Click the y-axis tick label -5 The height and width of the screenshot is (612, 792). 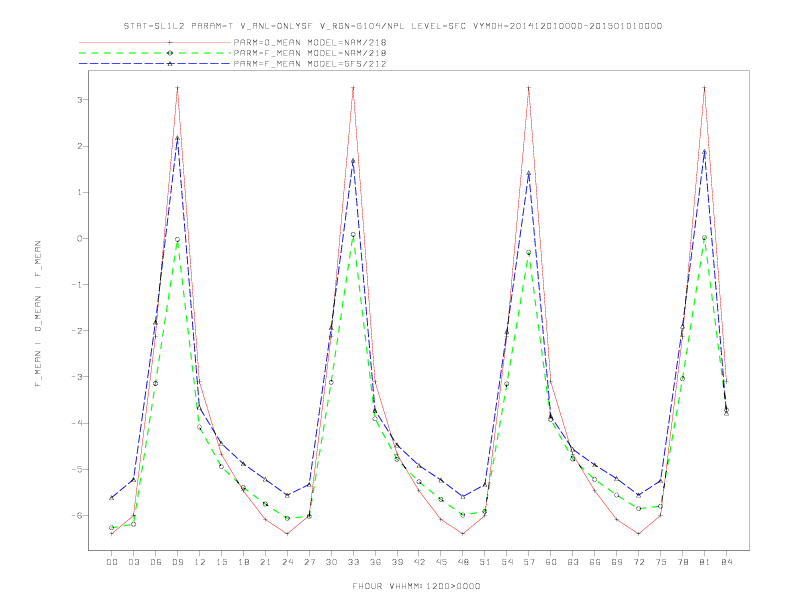77,470
